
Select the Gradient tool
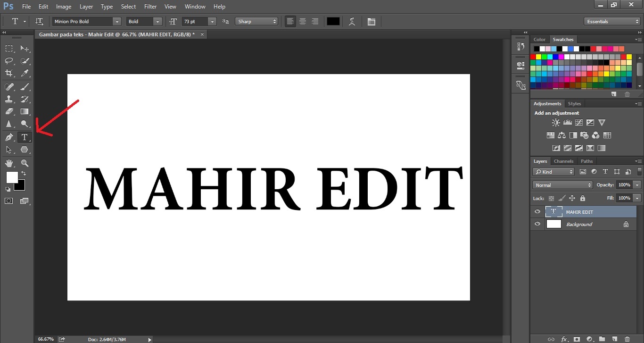tap(25, 111)
